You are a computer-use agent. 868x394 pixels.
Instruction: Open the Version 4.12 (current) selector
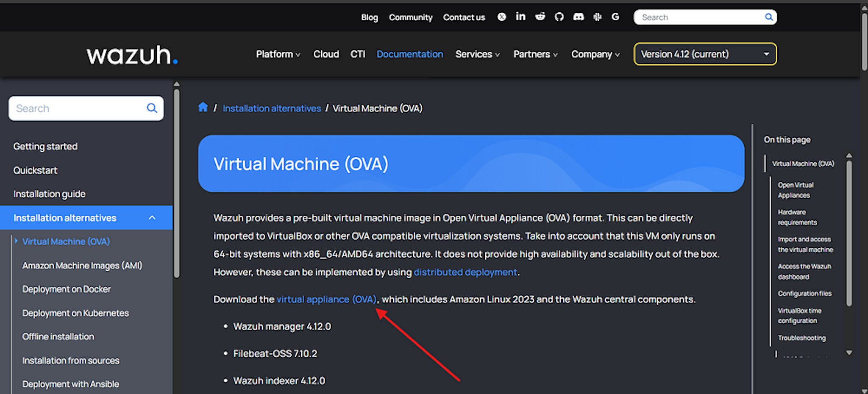pyautogui.click(x=705, y=54)
